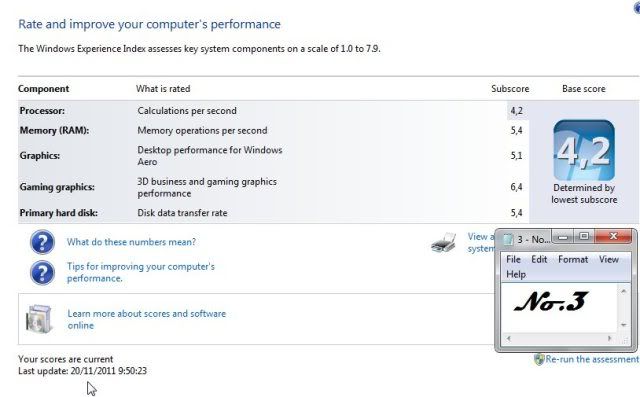Open 'What do these numbers mean?' link
Viewport: 640px width, 397px height.
coord(131,242)
